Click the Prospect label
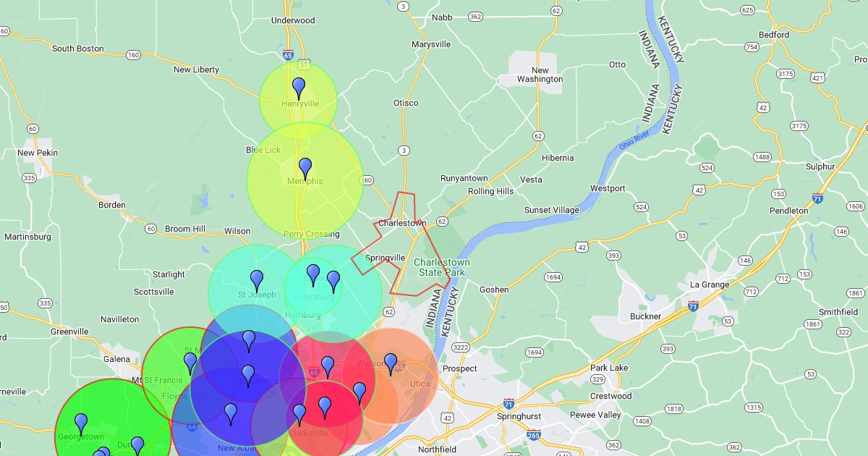This screenshot has height=456, width=868. tap(460, 368)
